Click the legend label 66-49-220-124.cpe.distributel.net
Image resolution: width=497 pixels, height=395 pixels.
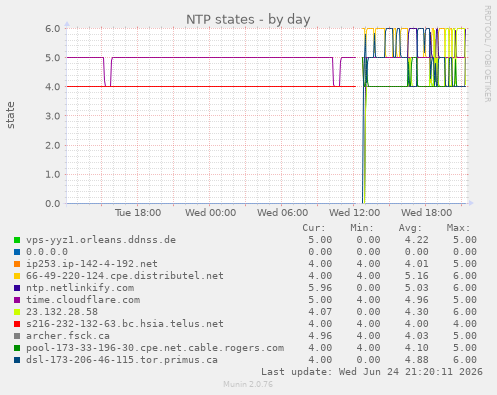tap(125, 276)
